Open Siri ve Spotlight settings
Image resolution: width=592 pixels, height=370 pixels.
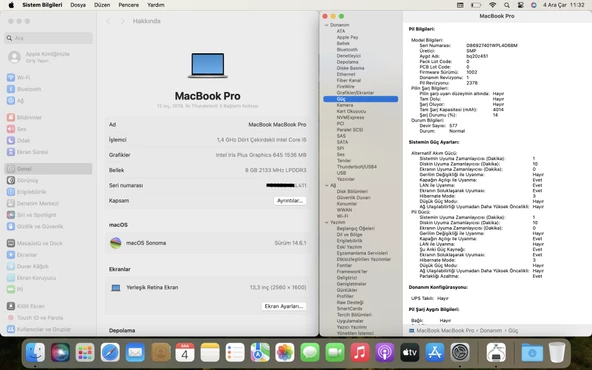click(x=32, y=215)
